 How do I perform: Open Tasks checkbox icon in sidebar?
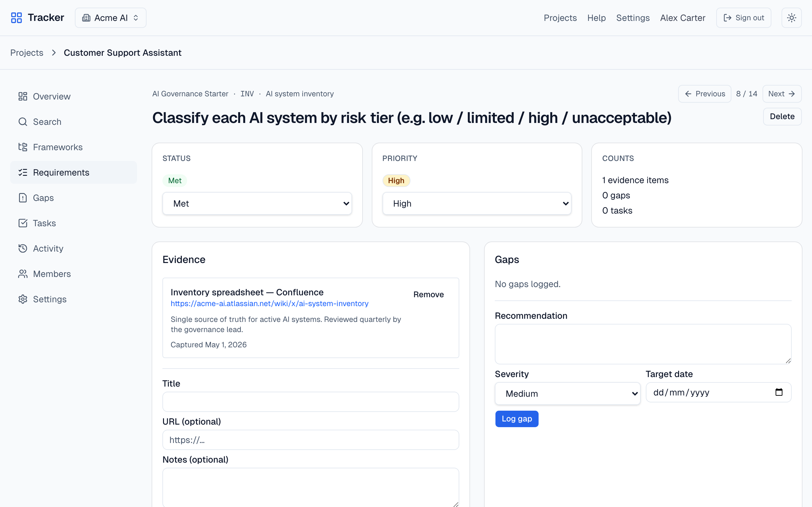tap(23, 223)
